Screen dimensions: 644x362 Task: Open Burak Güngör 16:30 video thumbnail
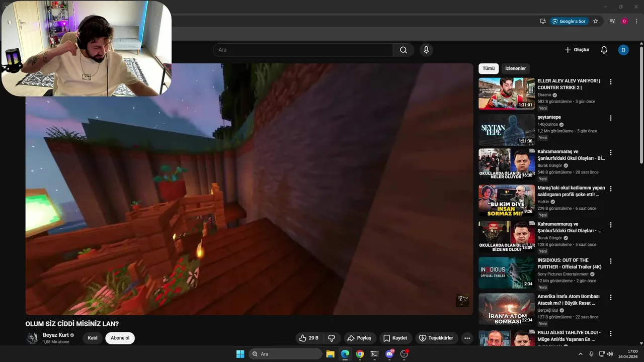pyautogui.click(x=507, y=165)
